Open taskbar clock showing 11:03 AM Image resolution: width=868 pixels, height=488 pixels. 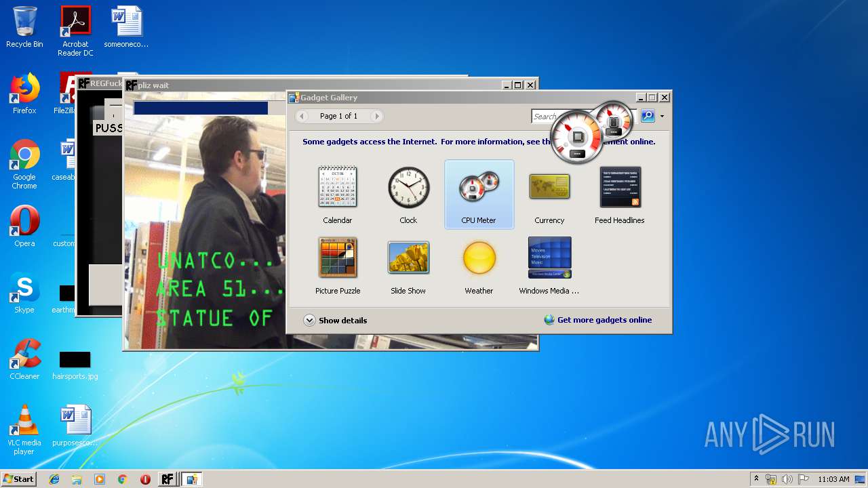tap(833, 479)
